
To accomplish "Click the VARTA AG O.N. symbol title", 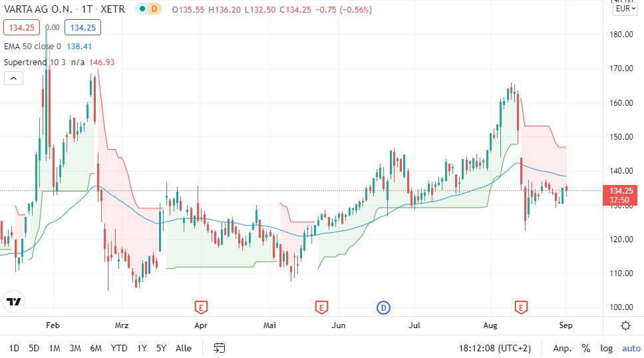I will coord(38,9).
